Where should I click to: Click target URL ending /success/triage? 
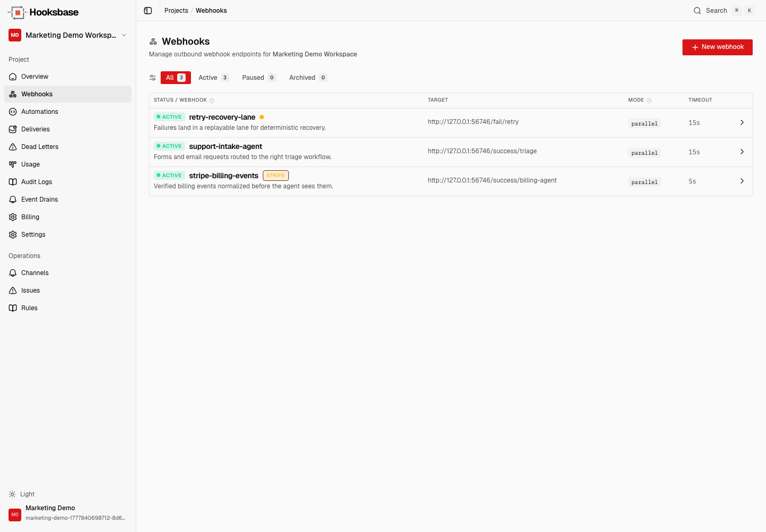[x=482, y=151]
